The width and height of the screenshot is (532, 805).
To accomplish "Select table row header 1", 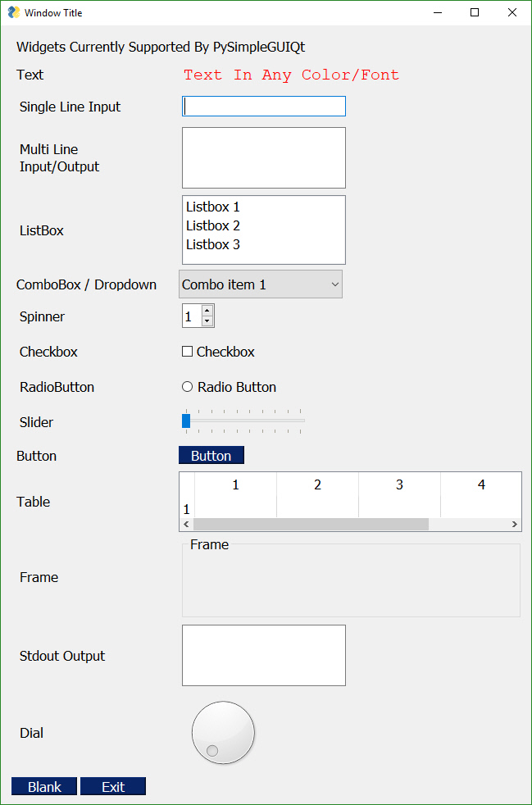I will point(187,509).
